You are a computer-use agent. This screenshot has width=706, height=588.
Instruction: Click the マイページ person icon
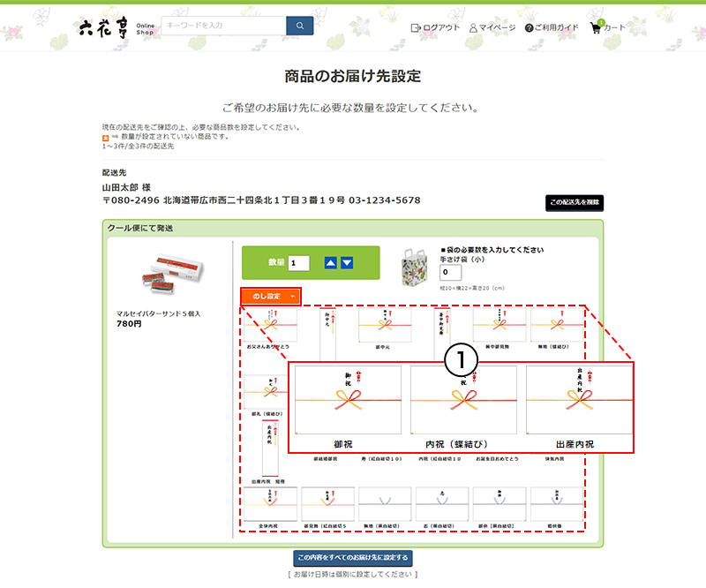coord(475,27)
